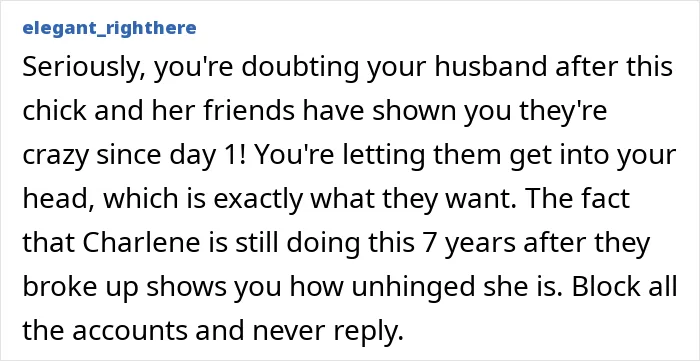Click the name "Charlene" in the comment

(138, 242)
